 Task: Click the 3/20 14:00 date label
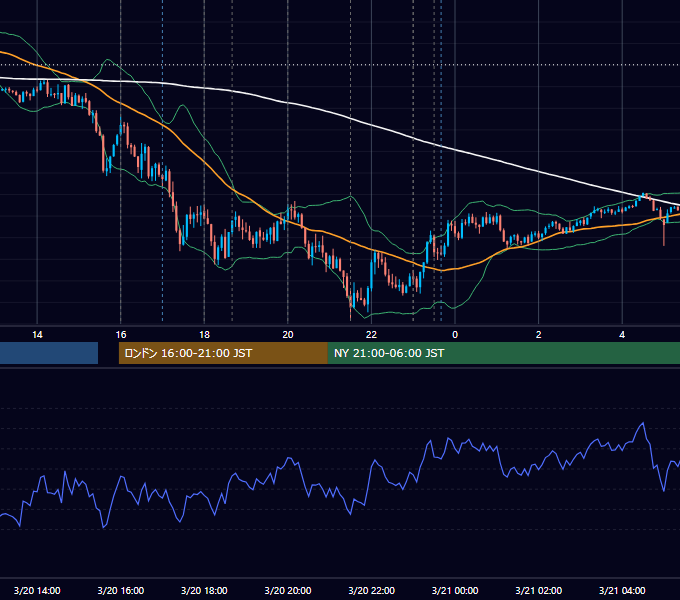click(37, 590)
